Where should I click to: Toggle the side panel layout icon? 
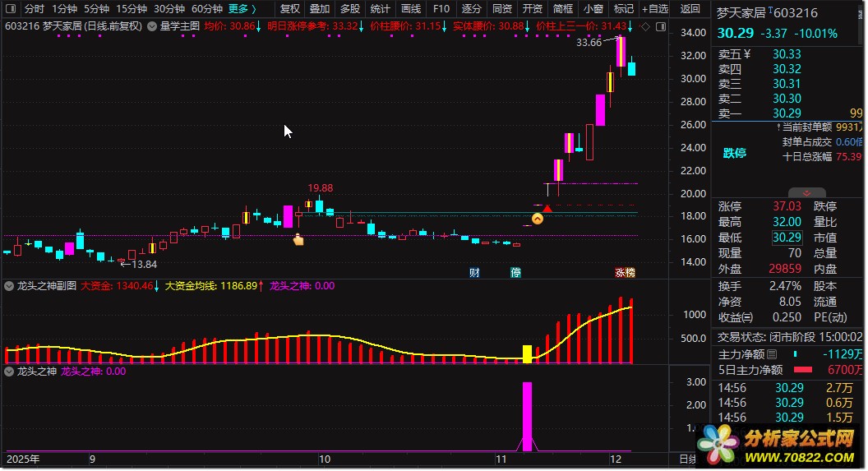click(10, 9)
